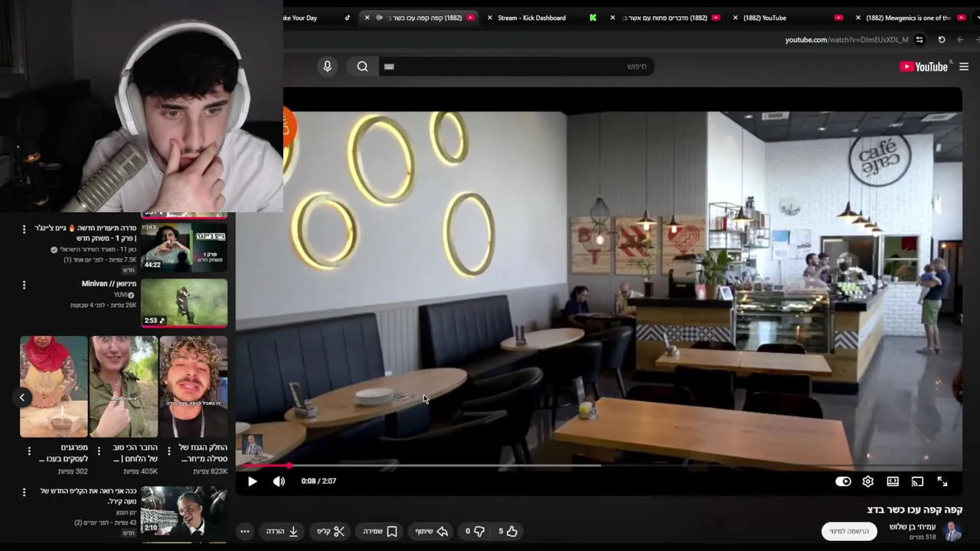Go to YouTube home via the logo
980x551 pixels.
(923, 67)
